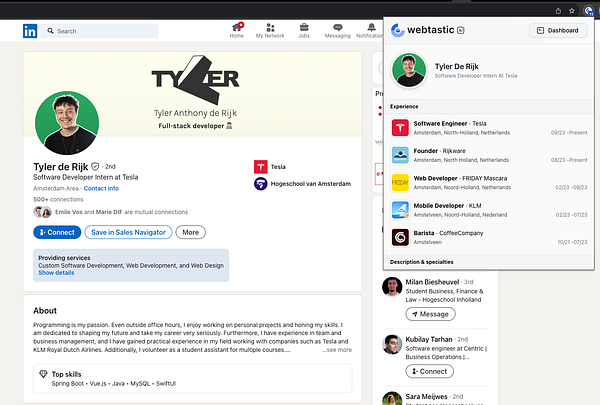Click the Hogeschool van Amsterdam text
The height and width of the screenshot is (405, 600).
click(x=311, y=184)
